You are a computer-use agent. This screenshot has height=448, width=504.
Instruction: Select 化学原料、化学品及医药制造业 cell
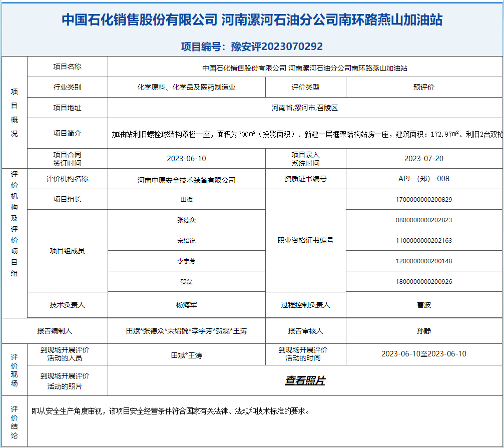tap(186, 87)
